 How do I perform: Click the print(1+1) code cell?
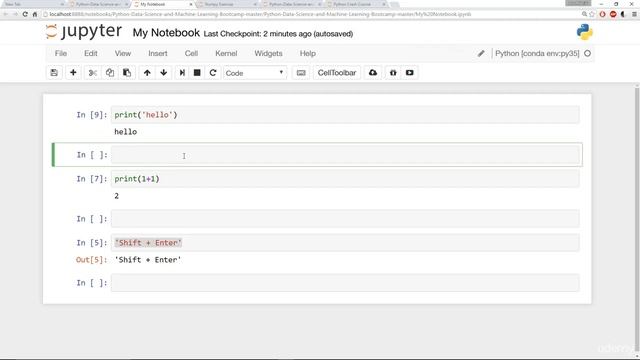coord(345,179)
